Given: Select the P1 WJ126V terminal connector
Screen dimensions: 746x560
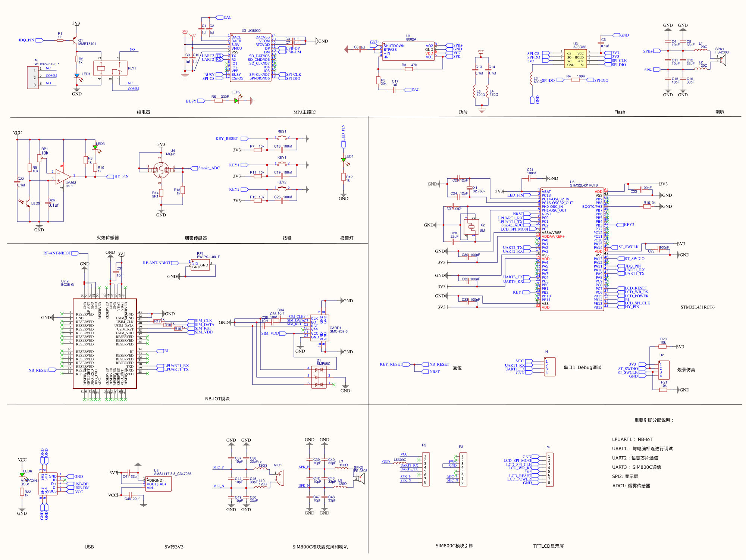Looking at the screenshot, I should 33,78.
